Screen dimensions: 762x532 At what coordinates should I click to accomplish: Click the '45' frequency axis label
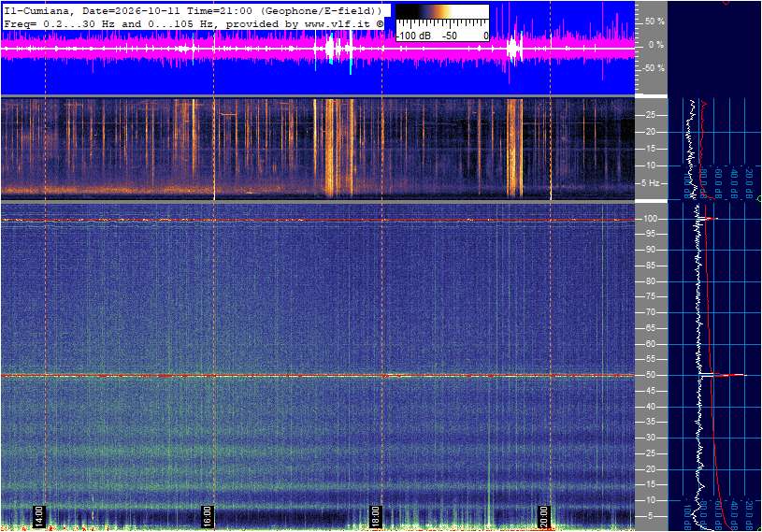(x=650, y=391)
